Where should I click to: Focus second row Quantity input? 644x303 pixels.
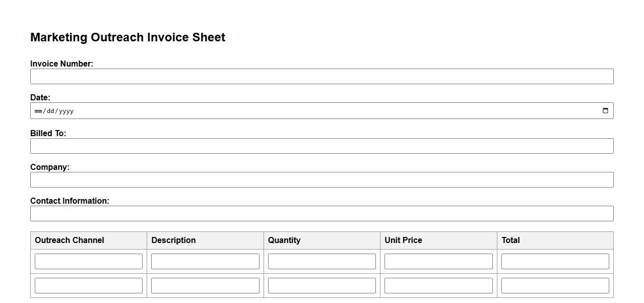coord(321,286)
